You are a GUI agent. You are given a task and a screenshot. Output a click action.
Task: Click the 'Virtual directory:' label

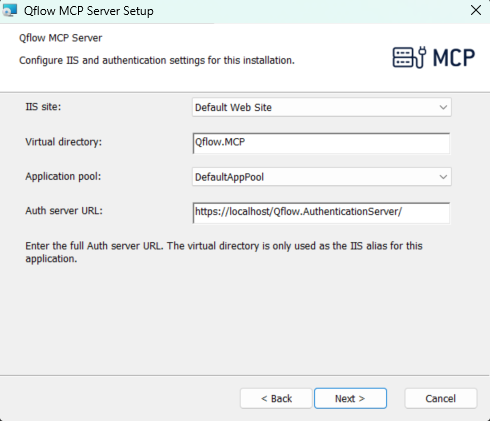64,142
